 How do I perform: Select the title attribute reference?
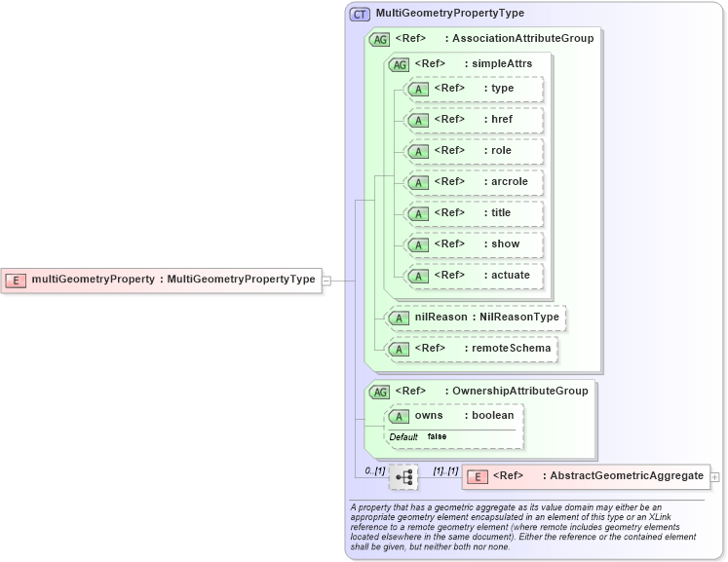pos(473,212)
